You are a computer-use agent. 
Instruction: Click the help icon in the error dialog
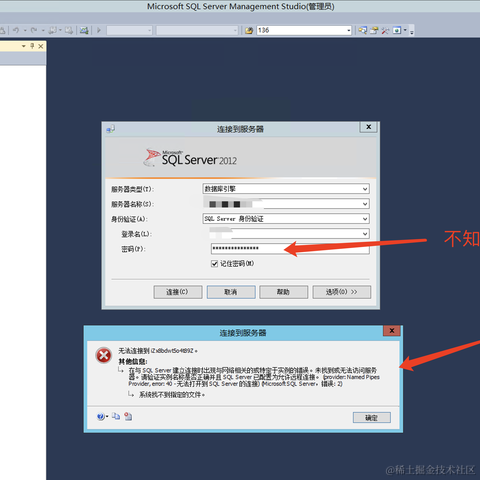(101, 416)
